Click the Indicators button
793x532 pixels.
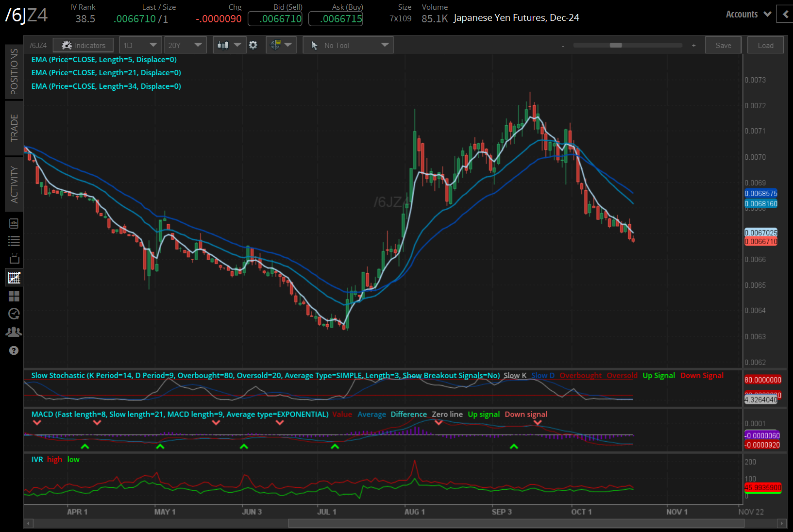click(83, 45)
